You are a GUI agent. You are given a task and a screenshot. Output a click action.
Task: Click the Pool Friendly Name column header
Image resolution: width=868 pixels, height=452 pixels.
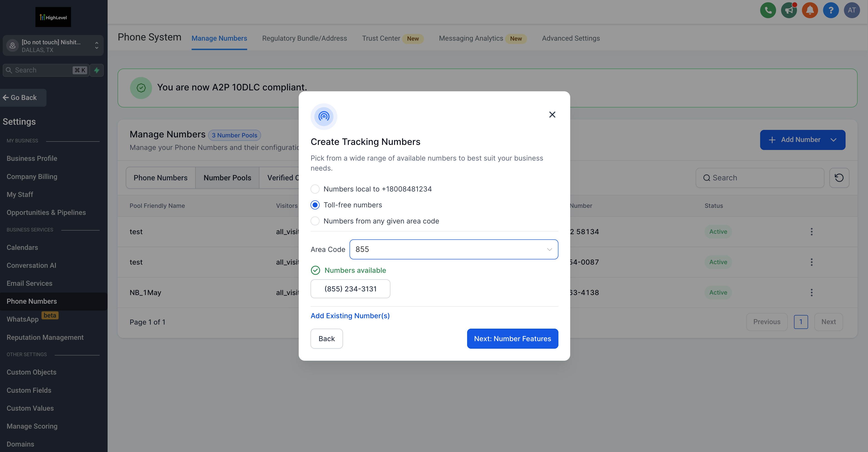(x=157, y=206)
